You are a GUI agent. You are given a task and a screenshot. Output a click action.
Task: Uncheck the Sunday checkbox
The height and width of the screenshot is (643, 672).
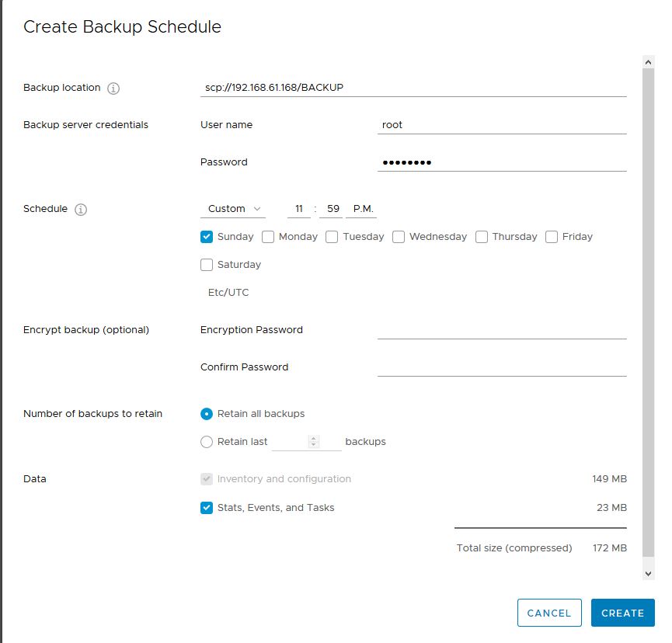click(x=207, y=237)
